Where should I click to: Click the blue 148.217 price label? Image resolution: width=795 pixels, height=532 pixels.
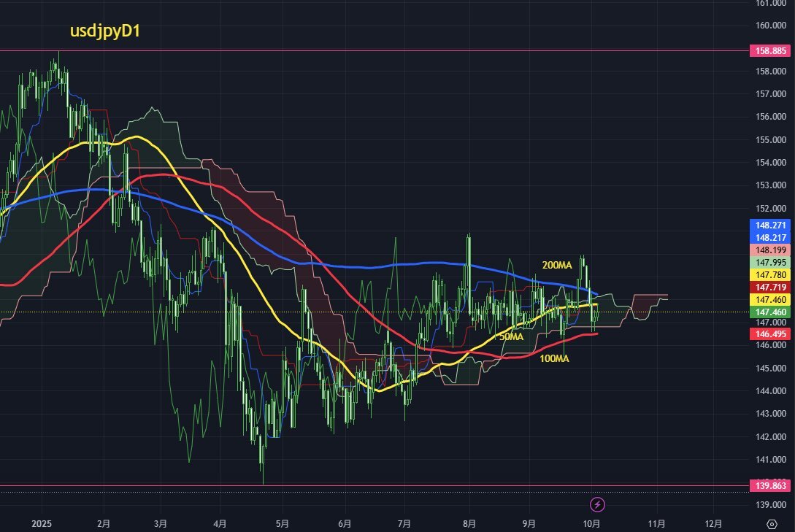click(x=771, y=237)
